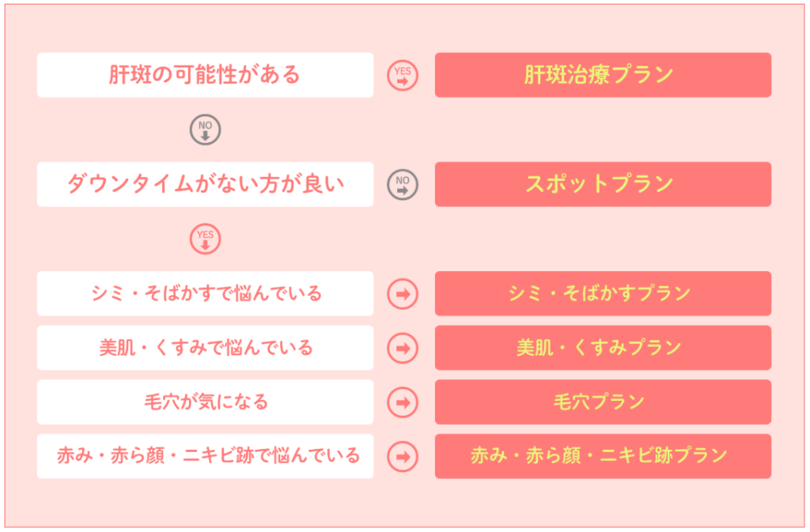Click the 美肌・くすみで悩んでいる box
This screenshot has width=810, height=532.
[205, 348]
